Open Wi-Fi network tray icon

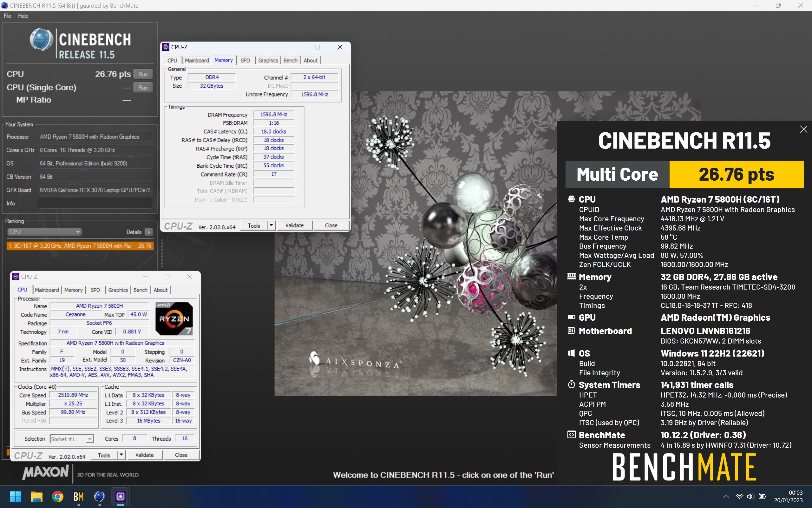[739, 497]
